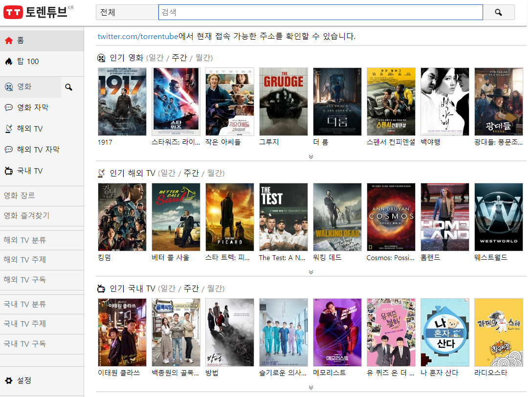This screenshot has width=532, height=397.
Task: Open the 더 룸 movie poster
Action: point(337,102)
